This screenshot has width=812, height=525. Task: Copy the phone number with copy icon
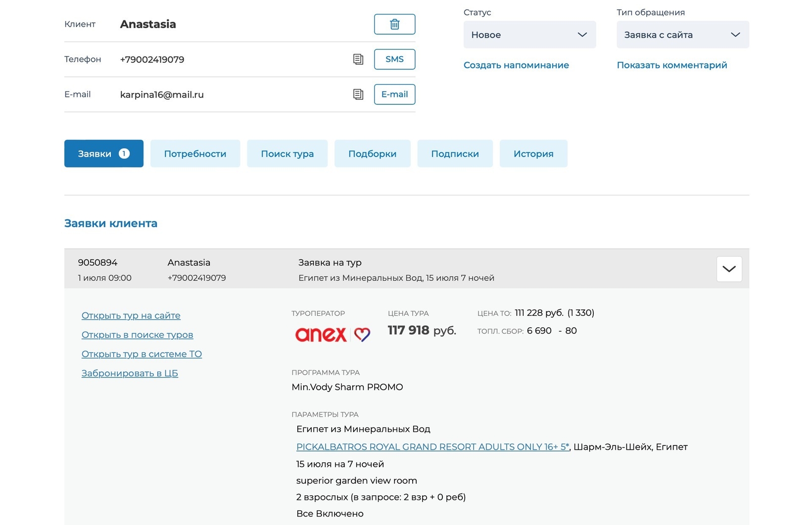pyautogui.click(x=358, y=59)
